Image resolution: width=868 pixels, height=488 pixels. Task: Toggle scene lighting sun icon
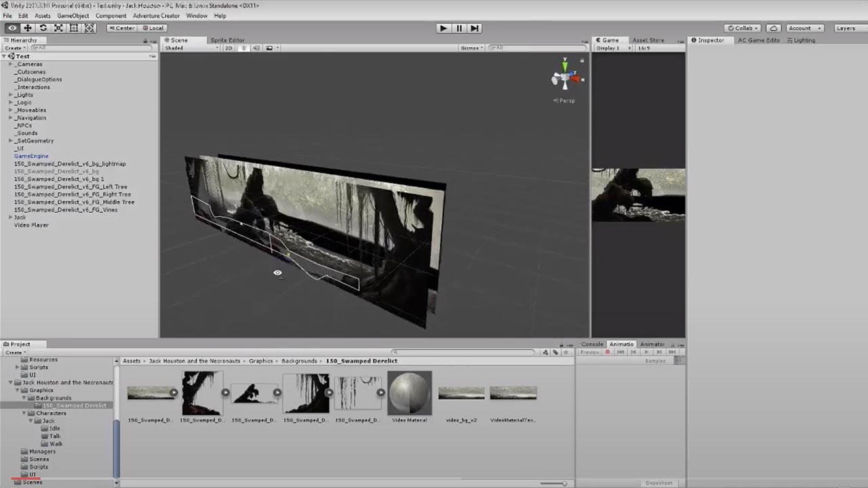pos(244,48)
